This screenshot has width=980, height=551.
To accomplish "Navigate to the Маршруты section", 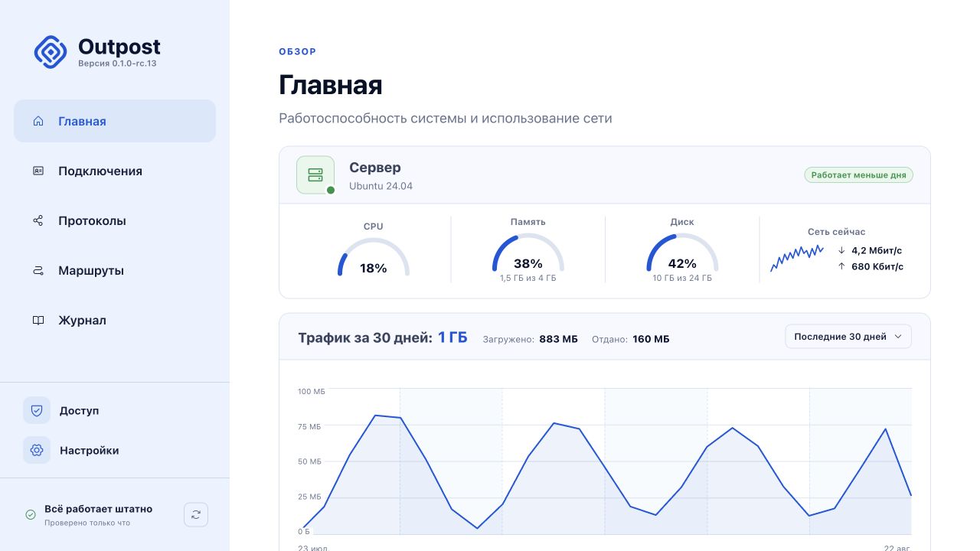I will click(115, 270).
